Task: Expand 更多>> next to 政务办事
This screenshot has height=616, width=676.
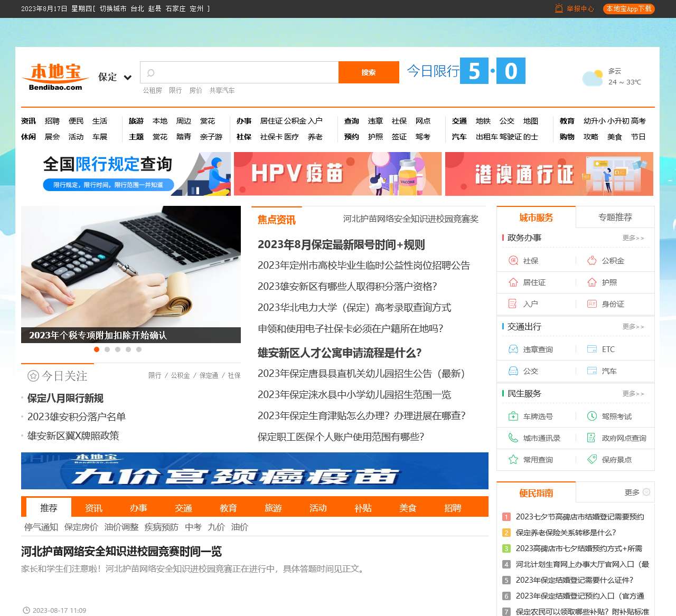Action: pos(634,238)
